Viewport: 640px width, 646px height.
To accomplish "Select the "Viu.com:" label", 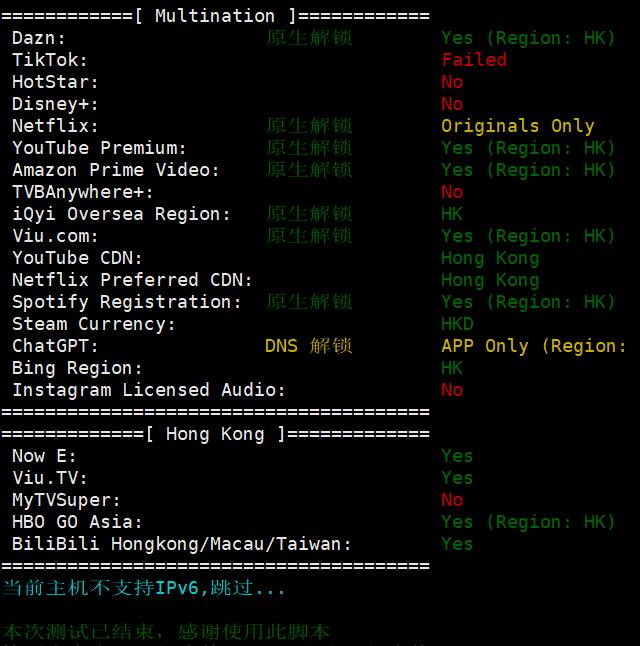I will tap(55, 236).
